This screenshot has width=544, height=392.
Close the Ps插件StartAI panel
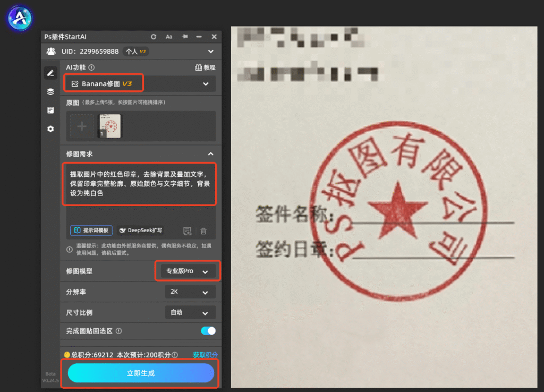(214, 37)
